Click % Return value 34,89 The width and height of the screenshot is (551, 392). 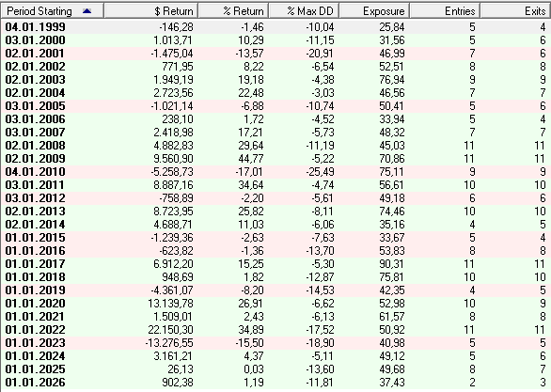point(251,330)
